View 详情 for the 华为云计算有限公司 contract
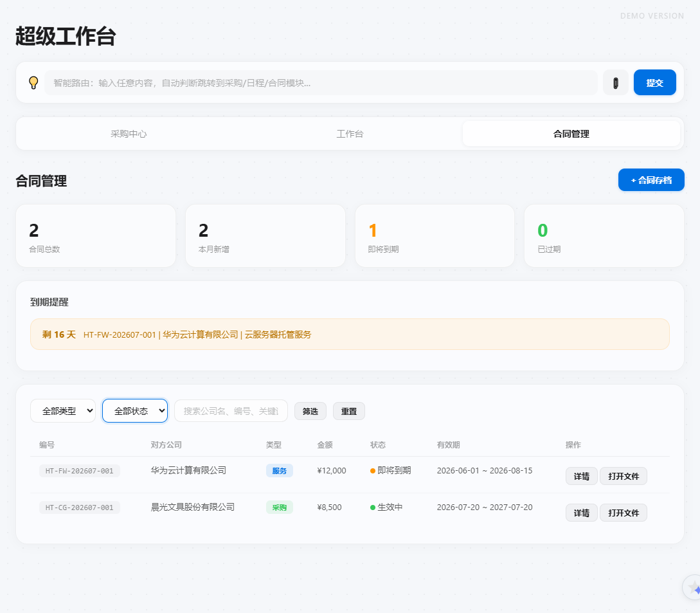Viewport: 700px width, 613px height. [582, 476]
